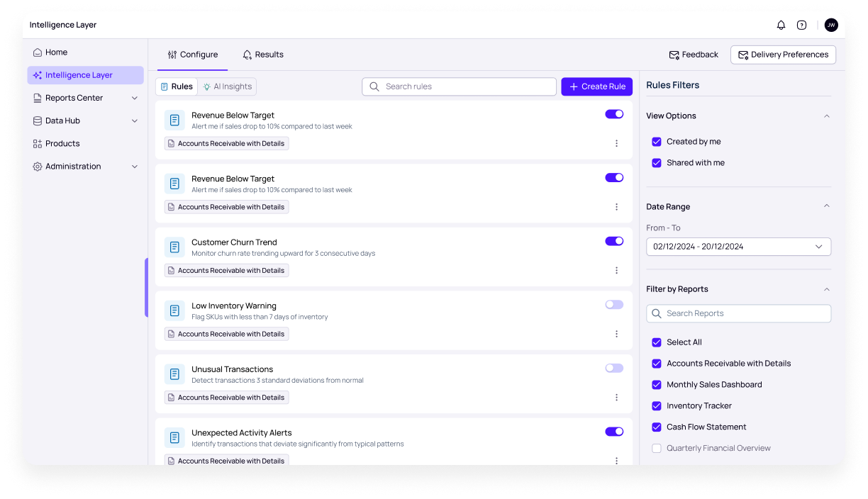Image resolution: width=868 pixels, height=499 pixels.
Task: Check the Quarterly Financial Overview checkbox
Action: pos(657,449)
